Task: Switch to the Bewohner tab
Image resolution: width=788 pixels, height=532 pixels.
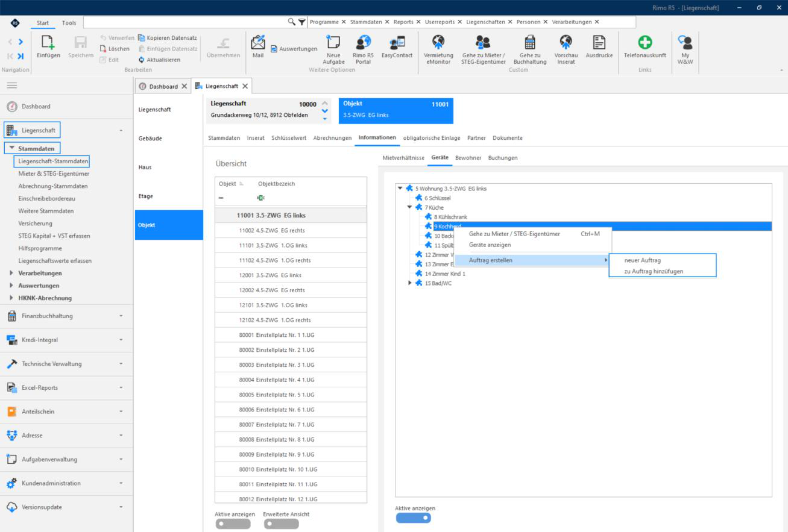Action: [468, 158]
